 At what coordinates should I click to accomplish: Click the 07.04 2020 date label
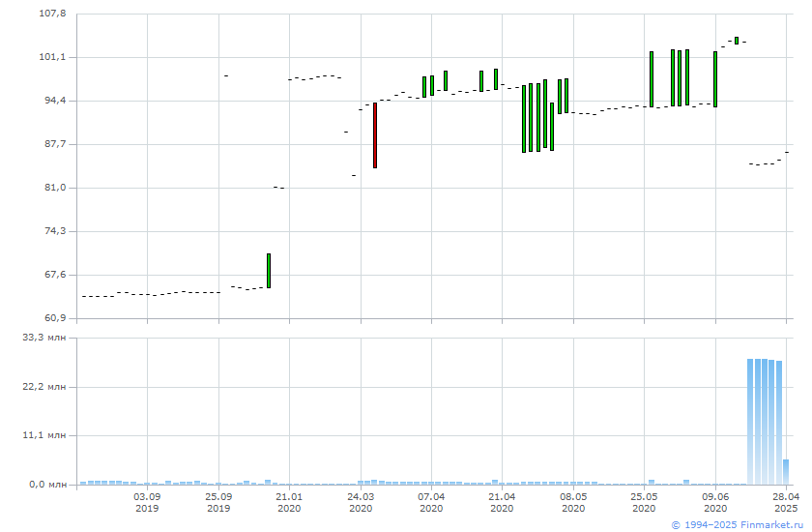431,502
